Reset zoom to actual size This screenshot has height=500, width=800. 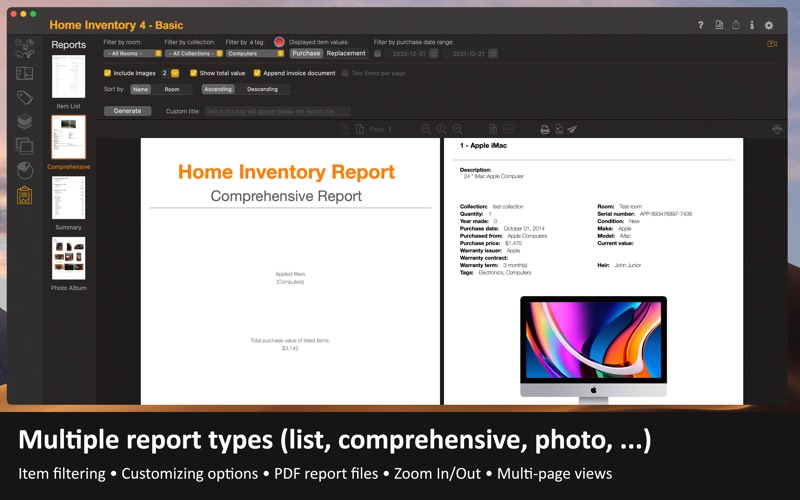(x=442, y=129)
